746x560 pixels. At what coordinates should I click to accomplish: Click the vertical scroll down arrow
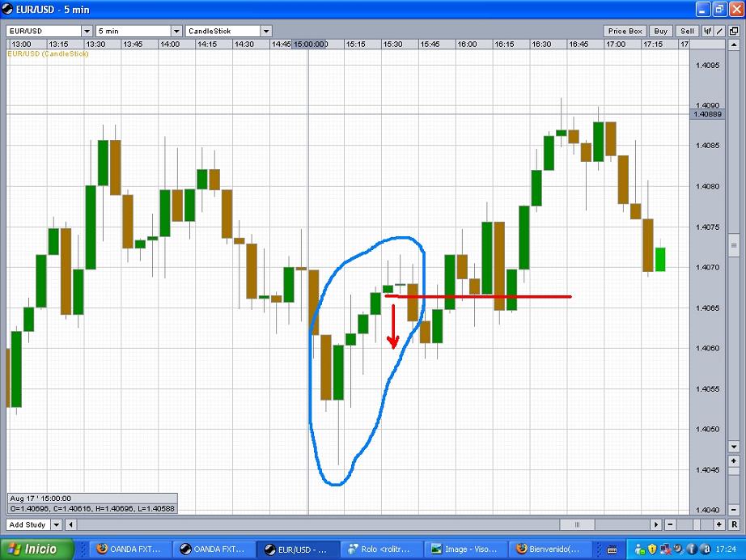point(734,447)
